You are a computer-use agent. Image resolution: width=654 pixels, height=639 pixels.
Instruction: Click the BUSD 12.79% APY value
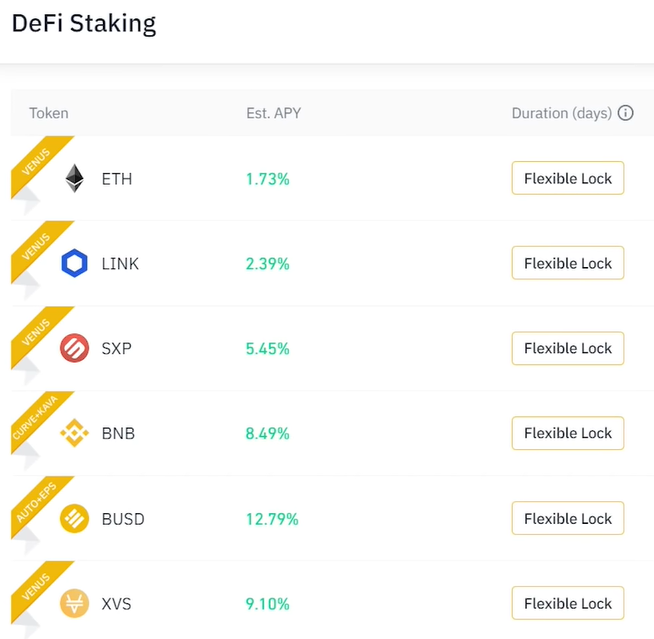click(x=272, y=519)
